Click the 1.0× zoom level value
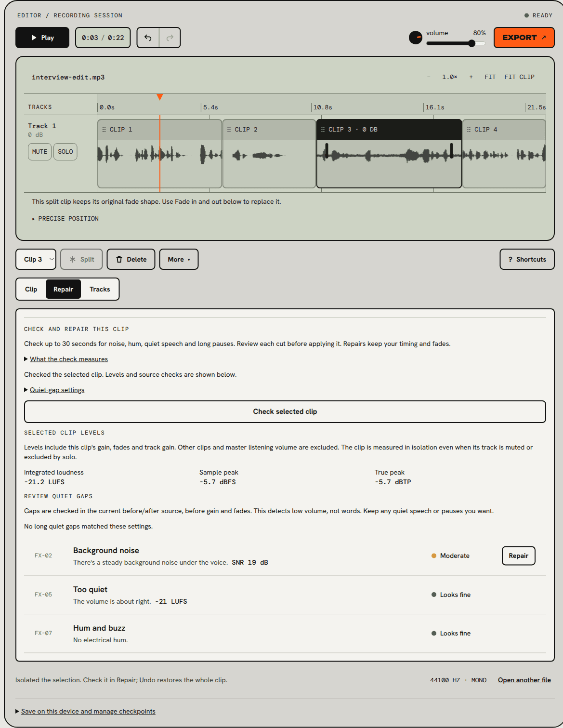 (450, 77)
